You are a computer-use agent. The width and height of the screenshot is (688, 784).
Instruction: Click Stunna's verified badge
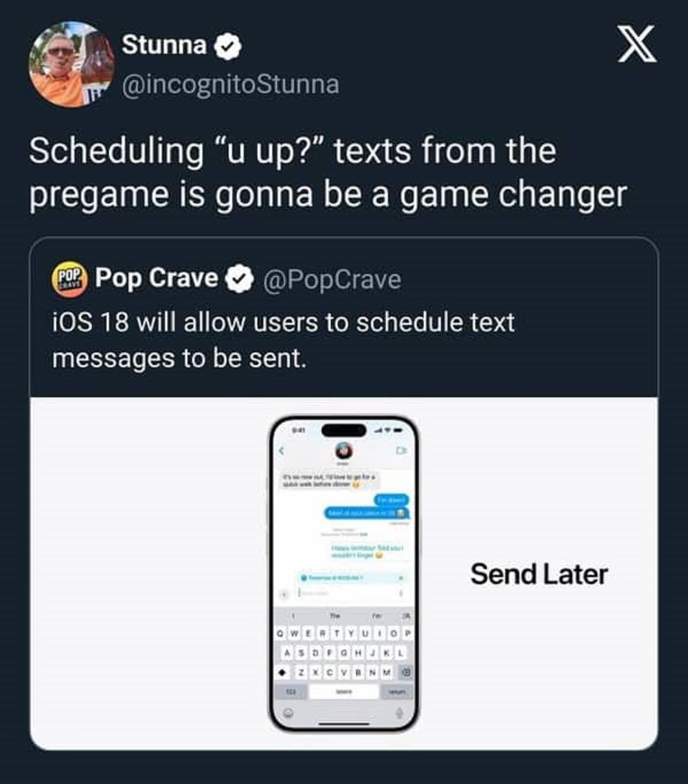pos(228,46)
